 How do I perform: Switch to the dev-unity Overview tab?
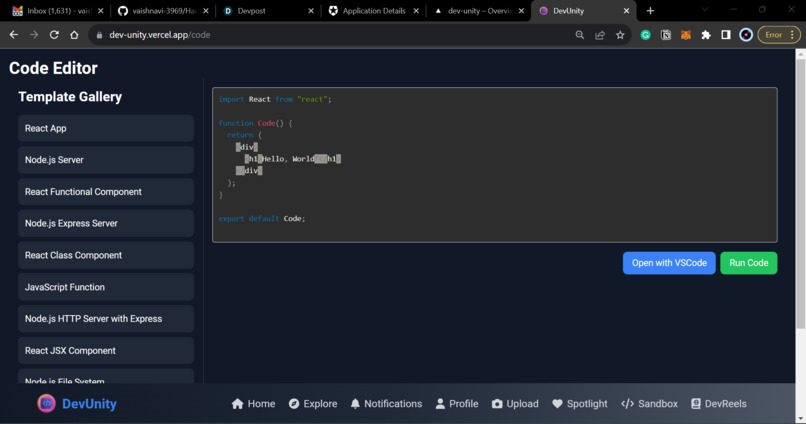coord(479,11)
